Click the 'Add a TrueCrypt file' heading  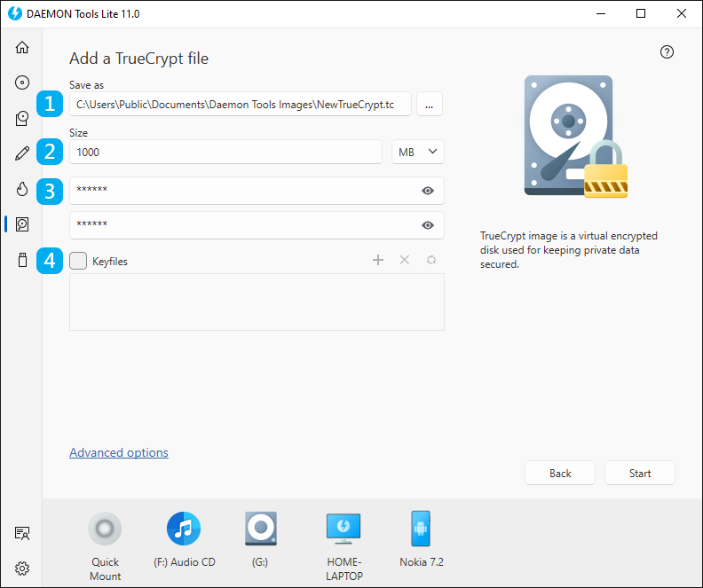point(138,59)
